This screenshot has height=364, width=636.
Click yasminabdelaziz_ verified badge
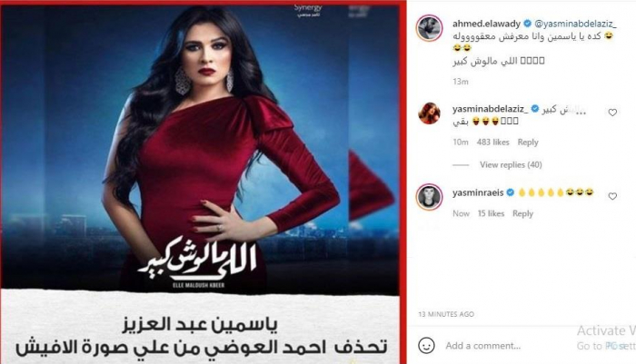[x=535, y=109]
